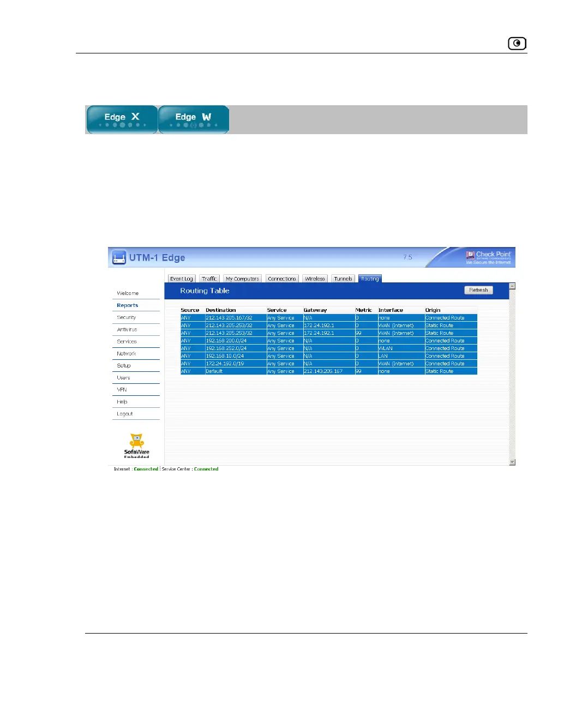The height and width of the screenshot is (711, 588).
Task: Click the Edge W model badge
Action: coord(194,119)
